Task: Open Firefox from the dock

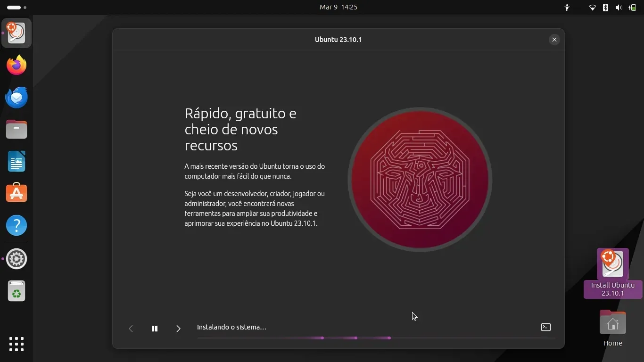Action: (17, 65)
